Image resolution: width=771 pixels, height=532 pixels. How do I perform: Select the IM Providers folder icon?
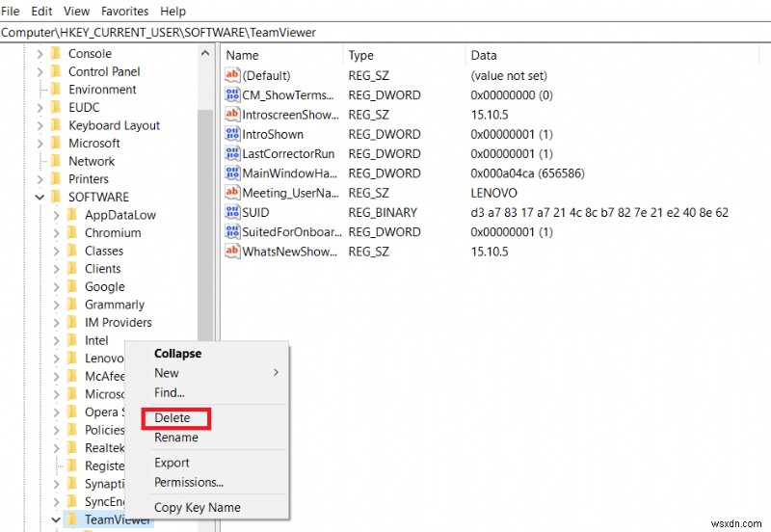point(72,322)
